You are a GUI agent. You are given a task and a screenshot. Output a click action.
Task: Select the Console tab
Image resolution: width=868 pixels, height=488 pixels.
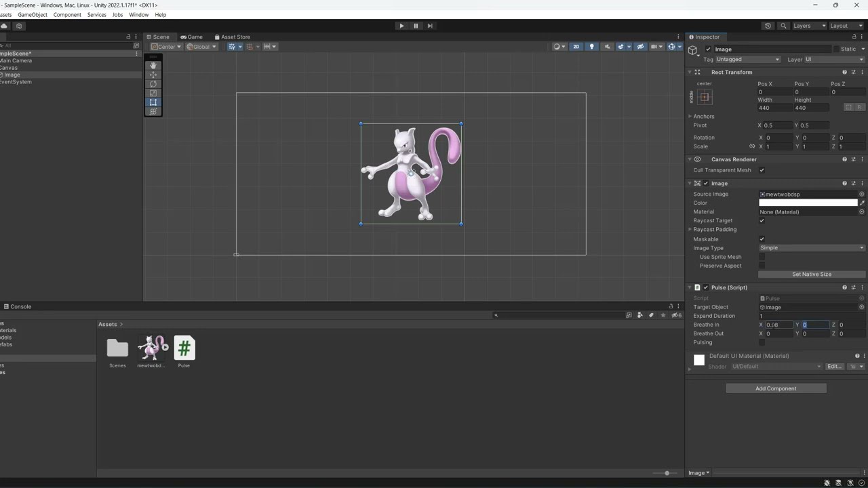[18, 306]
